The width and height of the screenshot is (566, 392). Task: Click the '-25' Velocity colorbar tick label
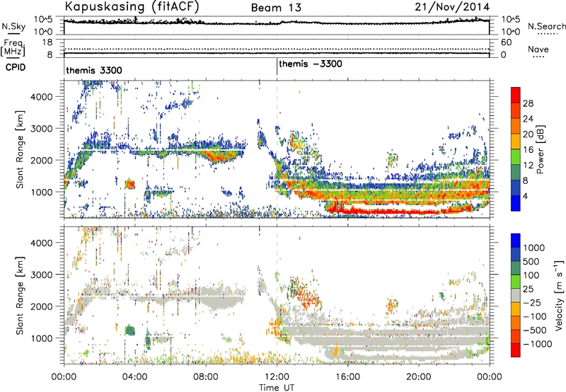coord(532,302)
